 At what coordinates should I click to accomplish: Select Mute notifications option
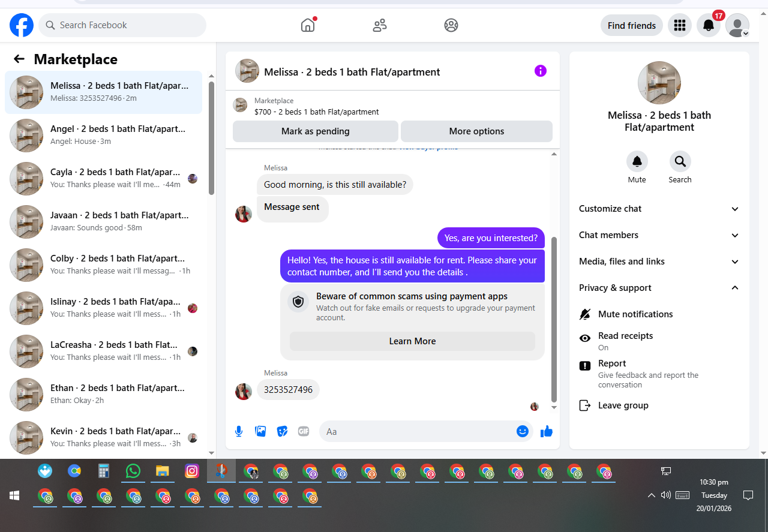point(659,314)
